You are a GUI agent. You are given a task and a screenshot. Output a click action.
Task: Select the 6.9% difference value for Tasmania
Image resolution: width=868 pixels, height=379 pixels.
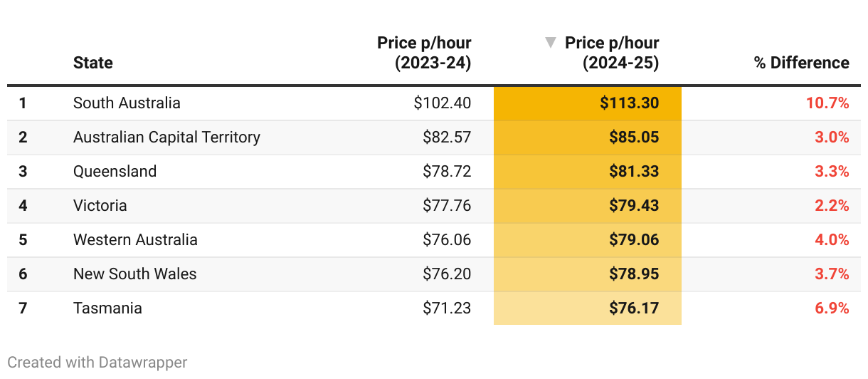click(x=831, y=308)
